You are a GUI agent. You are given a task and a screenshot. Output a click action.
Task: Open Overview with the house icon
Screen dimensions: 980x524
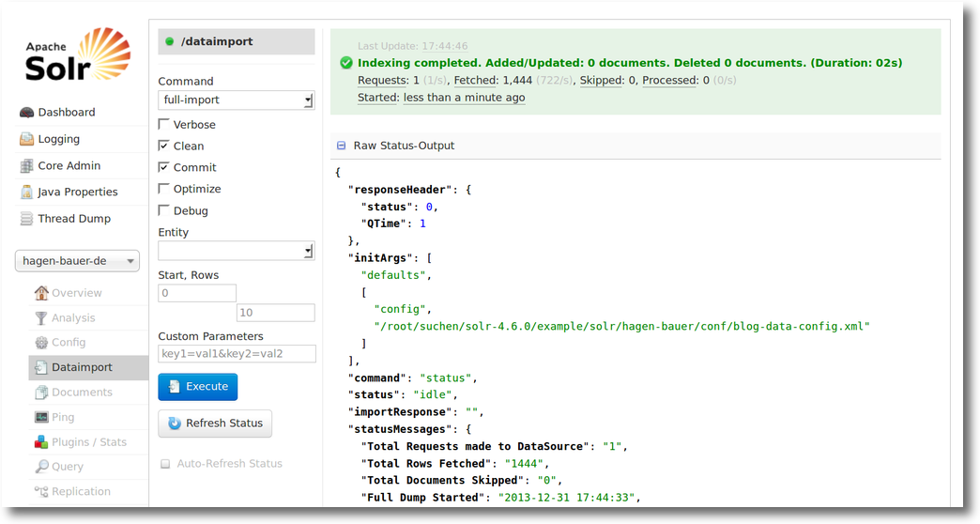[41, 293]
